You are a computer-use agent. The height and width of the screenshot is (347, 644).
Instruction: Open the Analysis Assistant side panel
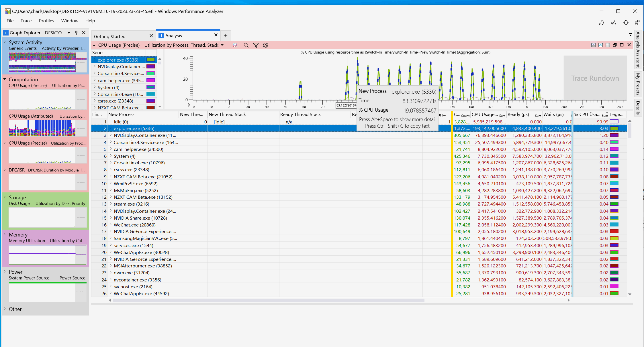coord(638,50)
